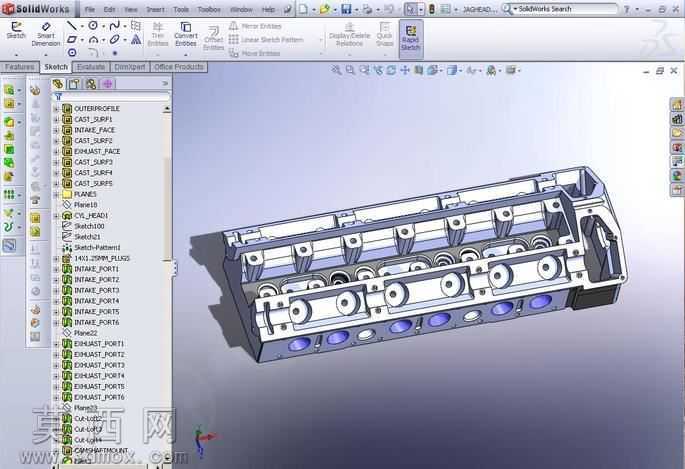Open the Insert menu

pyautogui.click(x=156, y=9)
